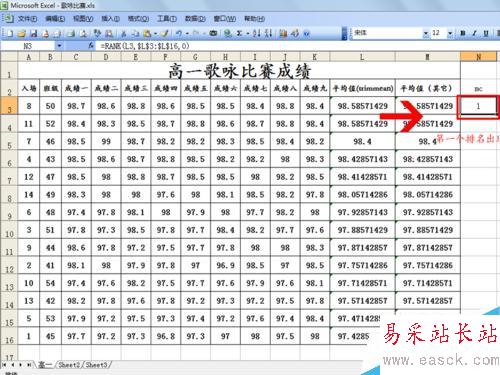
Task: Click the Insert Function fx icon
Action: pyautogui.click(x=91, y=46)
